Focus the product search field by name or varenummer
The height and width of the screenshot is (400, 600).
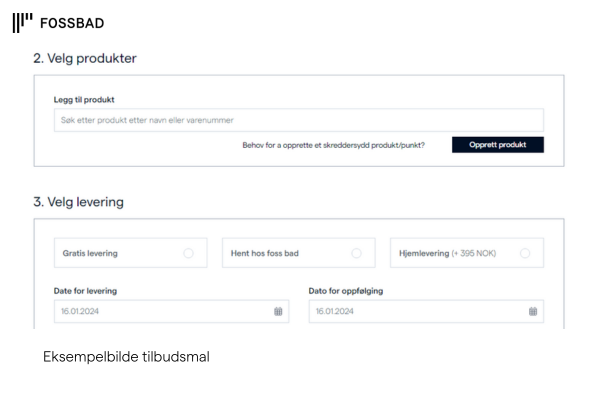click(x=298, y=120)
